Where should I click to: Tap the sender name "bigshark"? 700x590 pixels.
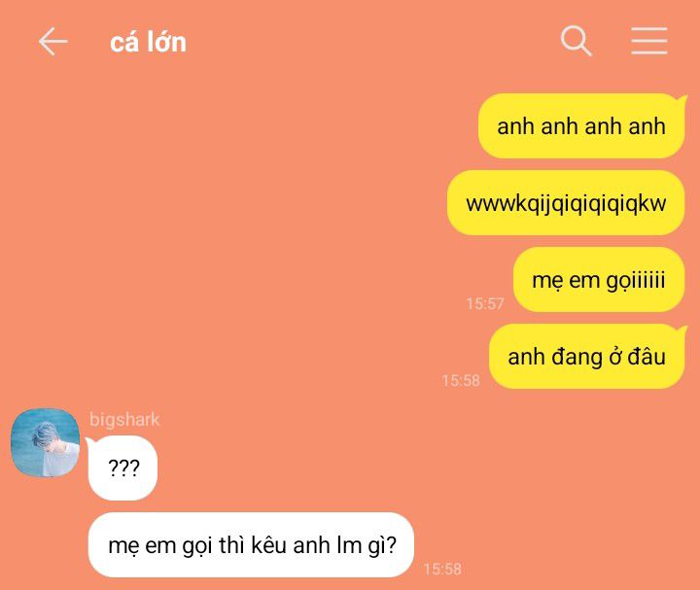pyautogui.click(x=124, y=420)
